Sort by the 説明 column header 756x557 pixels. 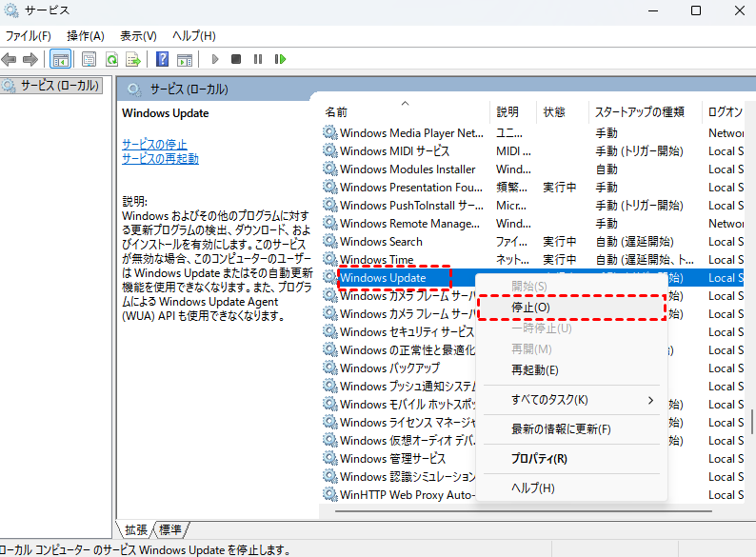[x=513, y=112]
